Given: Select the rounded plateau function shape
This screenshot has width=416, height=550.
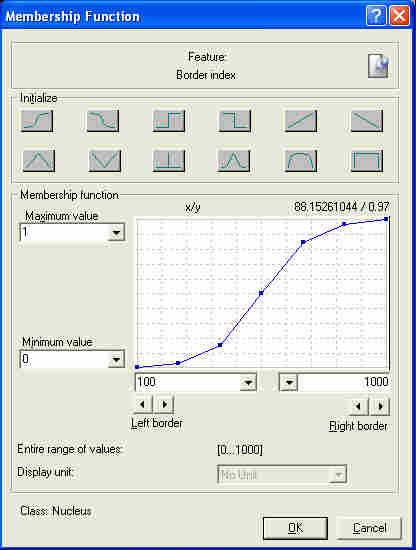Looking at the screenshot, I should click(301, 161).
